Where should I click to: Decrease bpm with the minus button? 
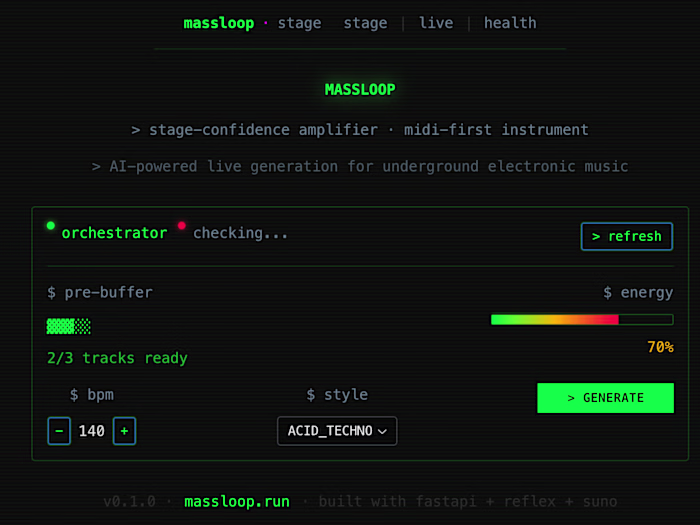click(x=59, y=431)
